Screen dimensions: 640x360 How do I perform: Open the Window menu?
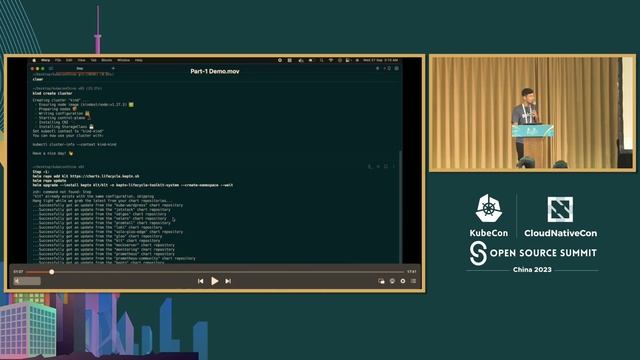[123, 60]
